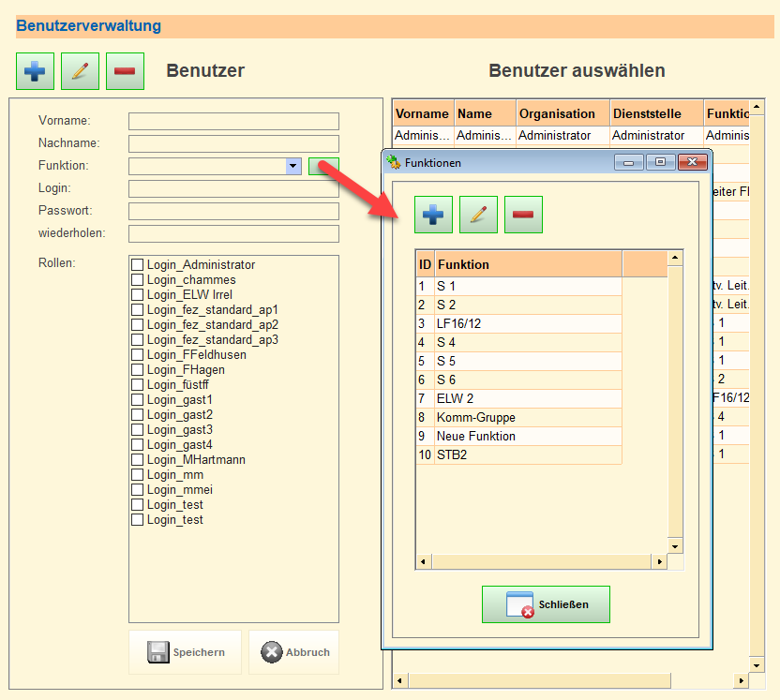Enable the Login_Administrator role checkbox
Viewport: 780px width, 700px height.
coord(138,265)
